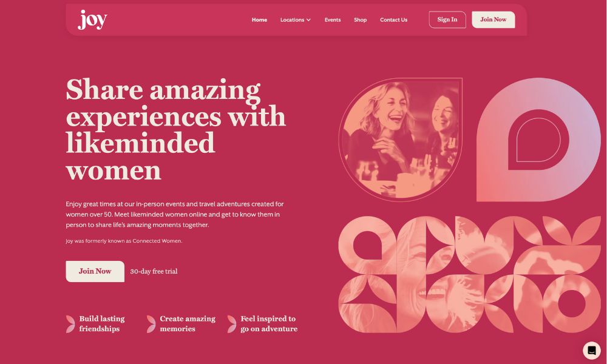Go to the Home page
This screenshot has width=607, height=364.
[x=259, y=20]
